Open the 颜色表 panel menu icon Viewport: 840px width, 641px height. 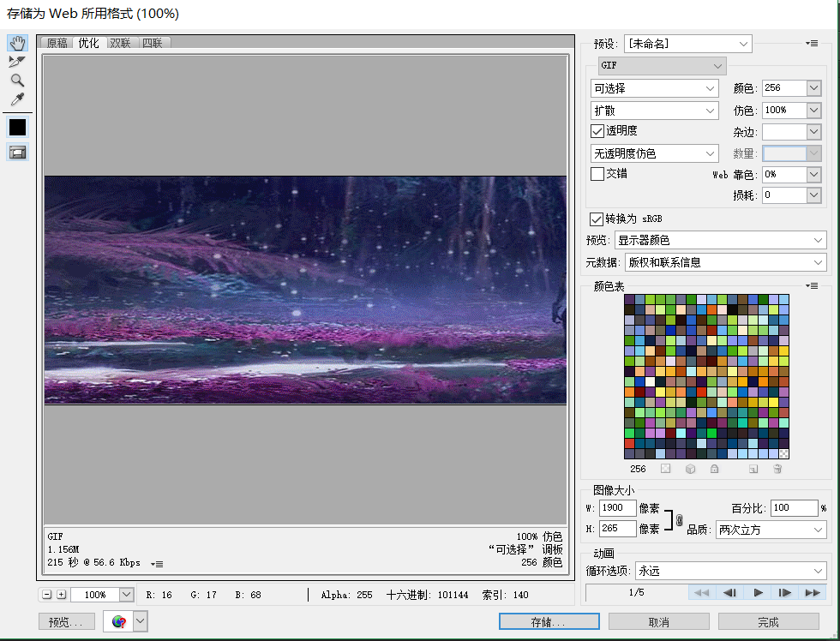click(x=813, y=286)
